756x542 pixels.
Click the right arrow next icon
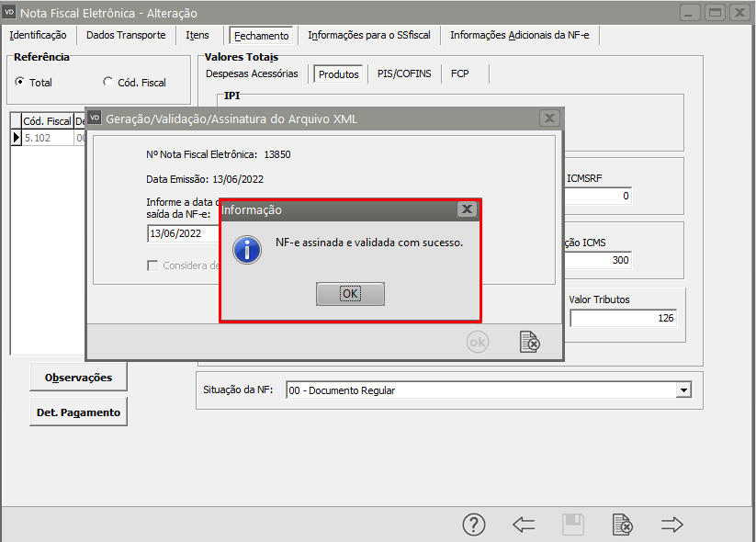point(672,525)
